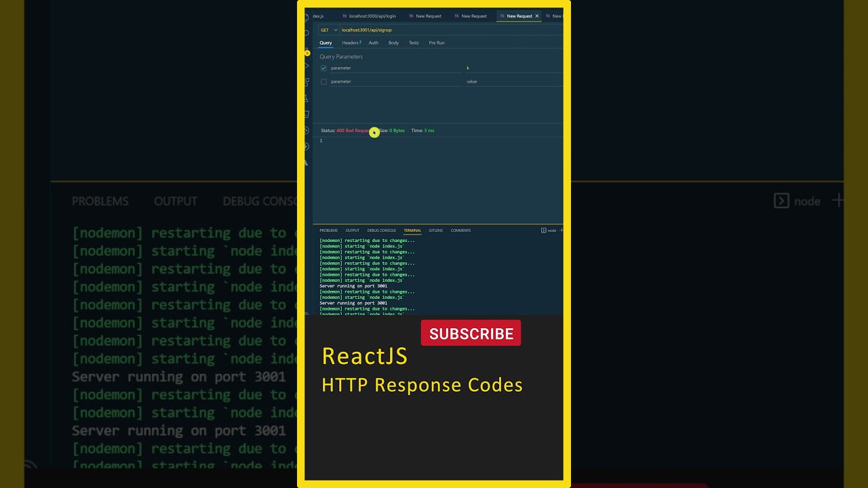Close the active New Request tab

click(x=537, y=16)
